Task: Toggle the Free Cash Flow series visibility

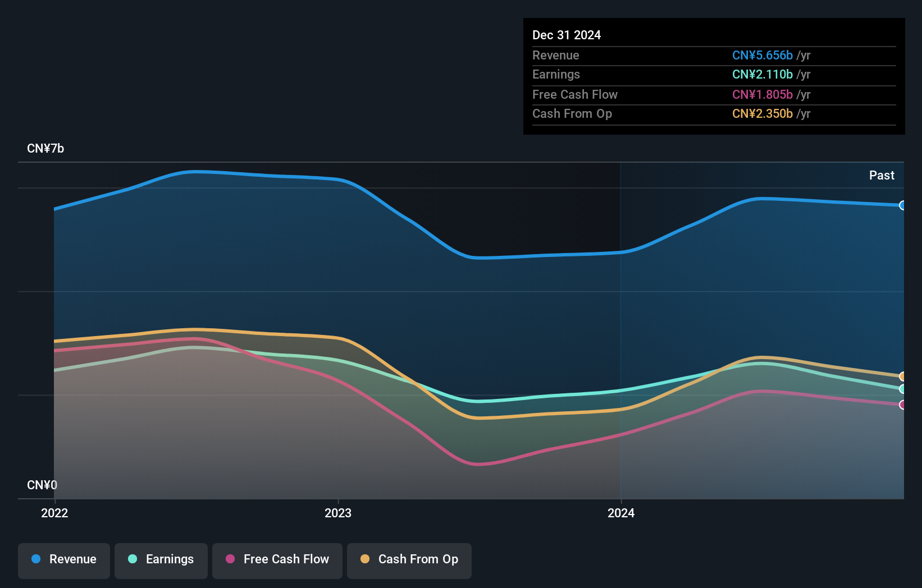Action: (277, 559)
